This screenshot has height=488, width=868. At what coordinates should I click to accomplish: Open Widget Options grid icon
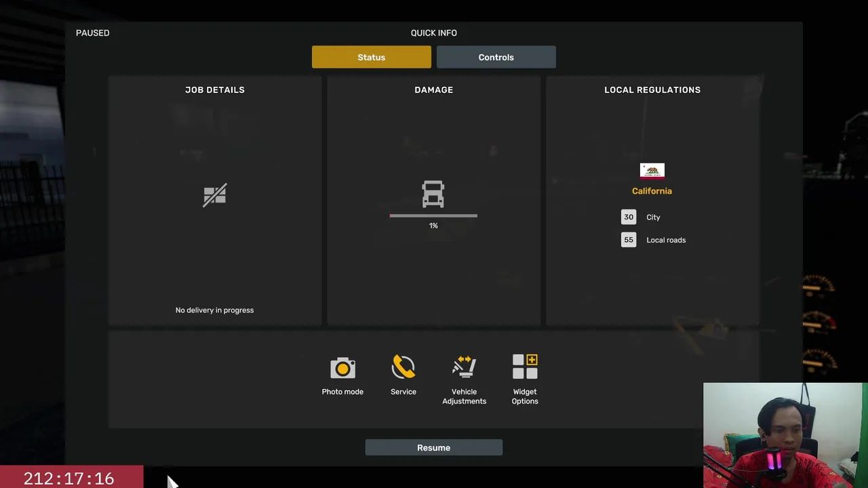click(x=525, y=367)
